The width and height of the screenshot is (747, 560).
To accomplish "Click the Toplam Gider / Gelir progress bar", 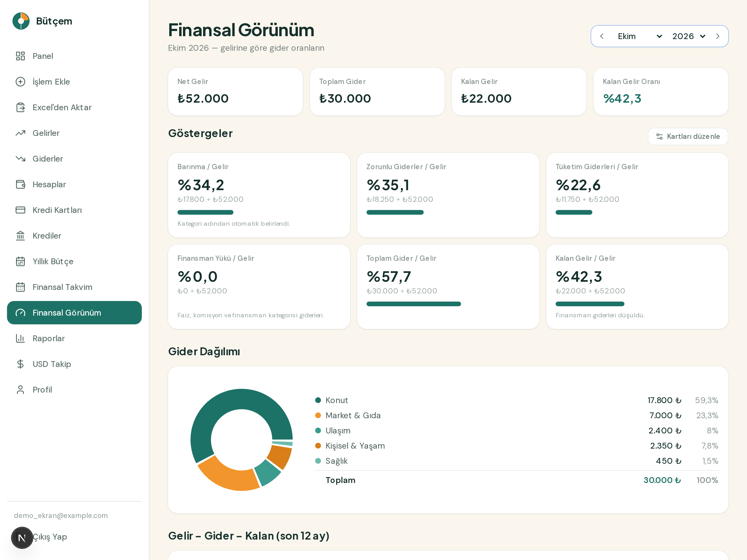I will coord(413,304).
